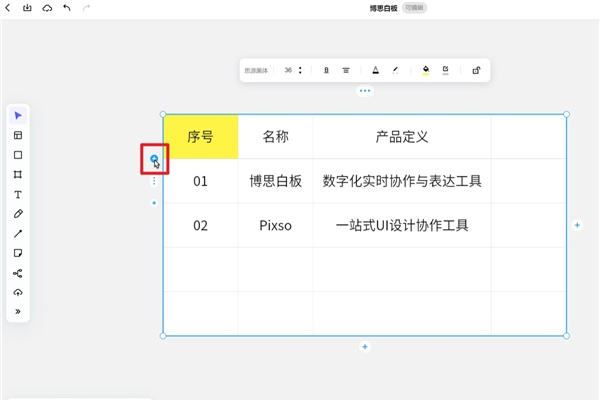Viewport: 600px width, 400px height.
Task: Select the rectangle shape tool
Action: 18,155
